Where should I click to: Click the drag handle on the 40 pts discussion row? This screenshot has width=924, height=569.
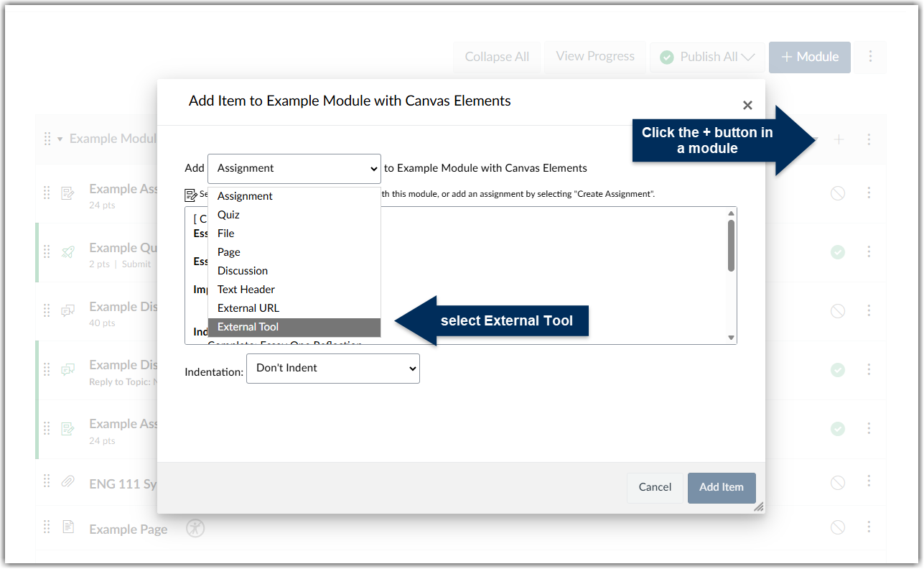(47, 310)
